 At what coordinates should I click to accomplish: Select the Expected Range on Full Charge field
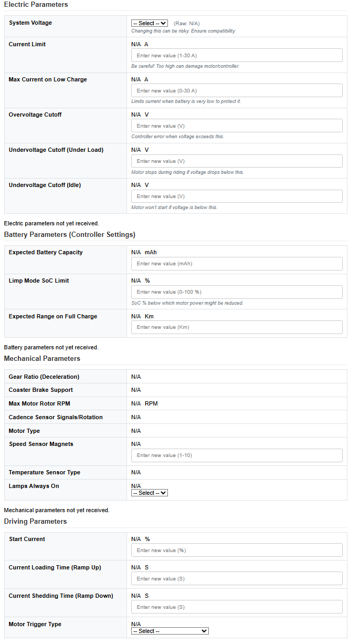tap(237, 327)
